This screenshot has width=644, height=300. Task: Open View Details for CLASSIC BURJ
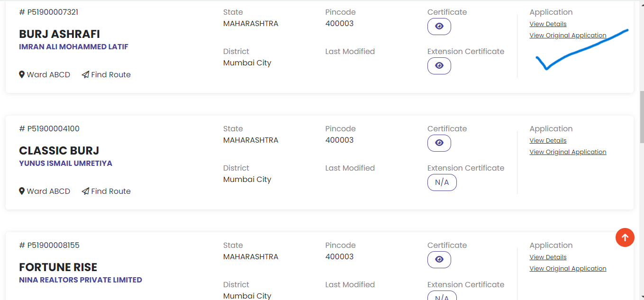[x=548, y=141]
